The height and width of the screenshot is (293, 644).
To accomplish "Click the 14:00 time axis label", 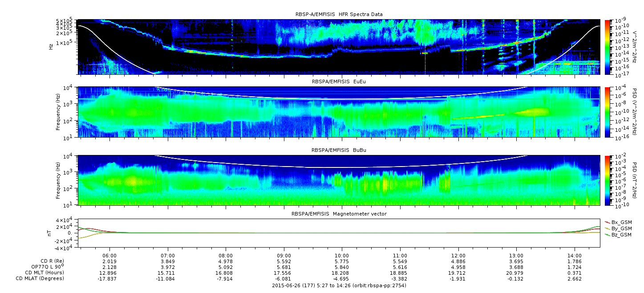I will click(x=575, y=256).
